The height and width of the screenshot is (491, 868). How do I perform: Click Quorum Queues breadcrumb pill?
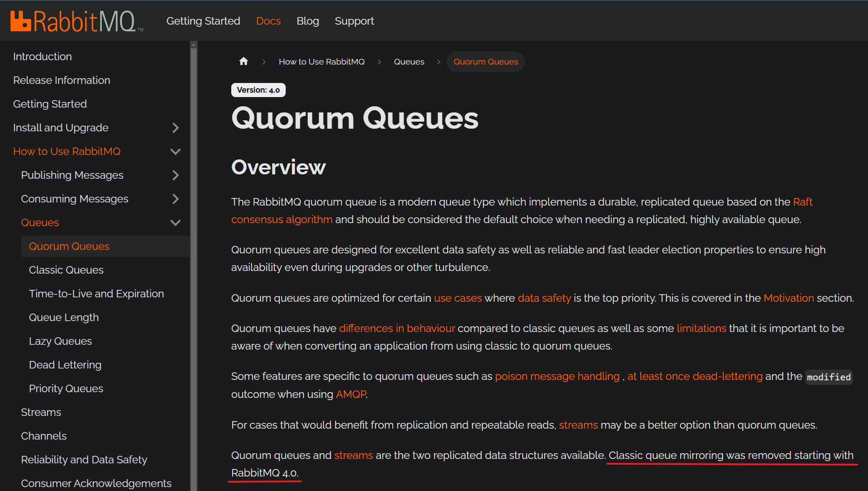coord(486,62)
